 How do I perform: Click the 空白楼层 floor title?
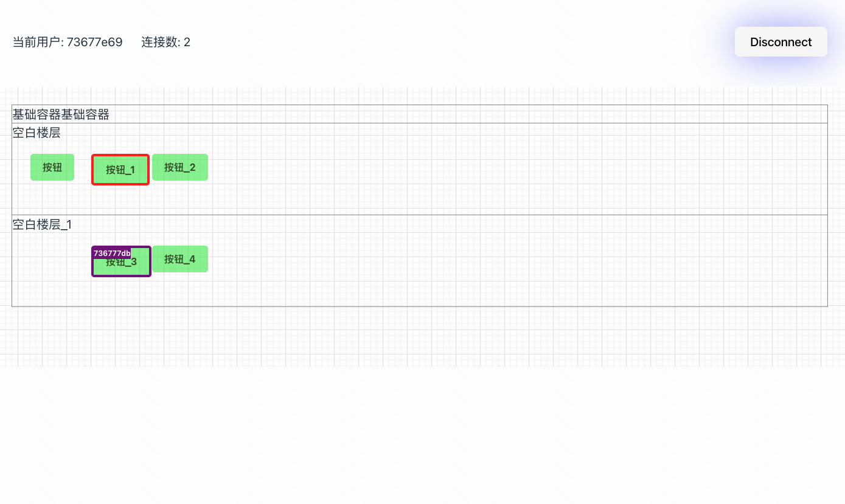pyautogui.click(x=37, y=133)
